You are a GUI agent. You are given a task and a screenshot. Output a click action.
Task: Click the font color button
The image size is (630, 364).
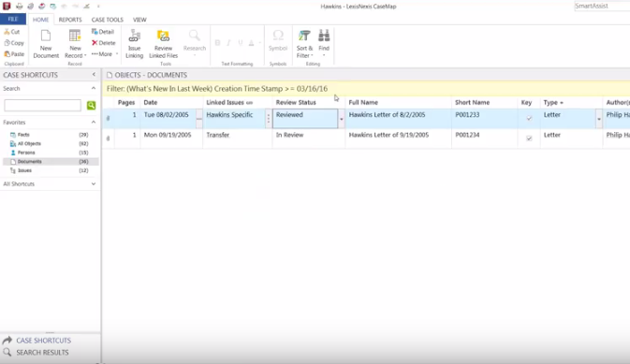252,43
